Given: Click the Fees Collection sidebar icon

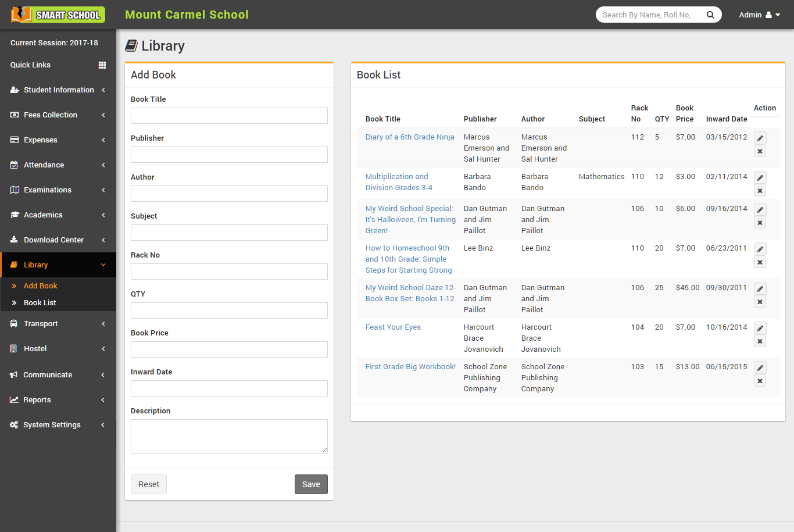Looking at the screenshot, I should 15,115.
